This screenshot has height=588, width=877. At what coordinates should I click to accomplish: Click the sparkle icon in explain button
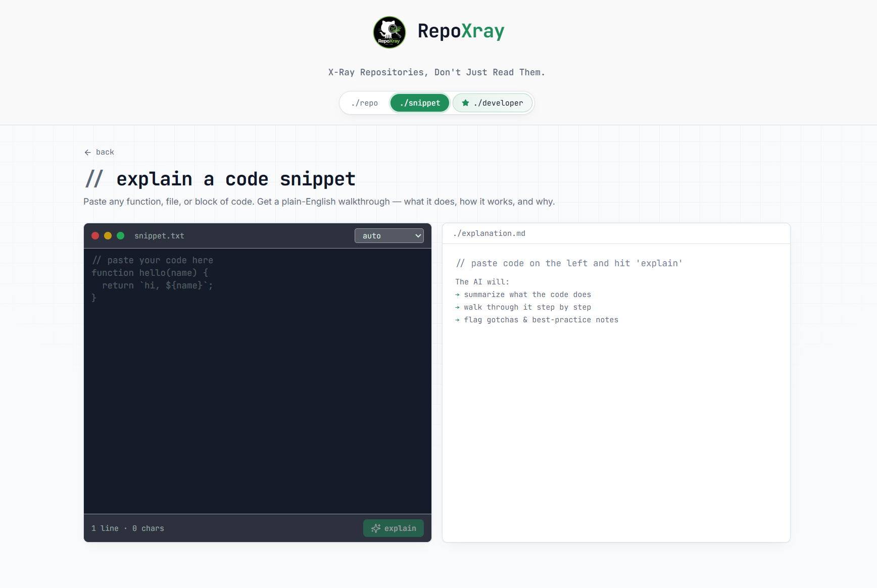376,528
